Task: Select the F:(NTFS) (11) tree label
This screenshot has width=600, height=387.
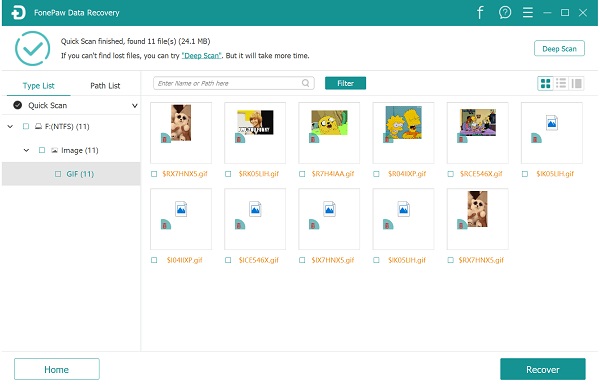Action: pos(67,126)
